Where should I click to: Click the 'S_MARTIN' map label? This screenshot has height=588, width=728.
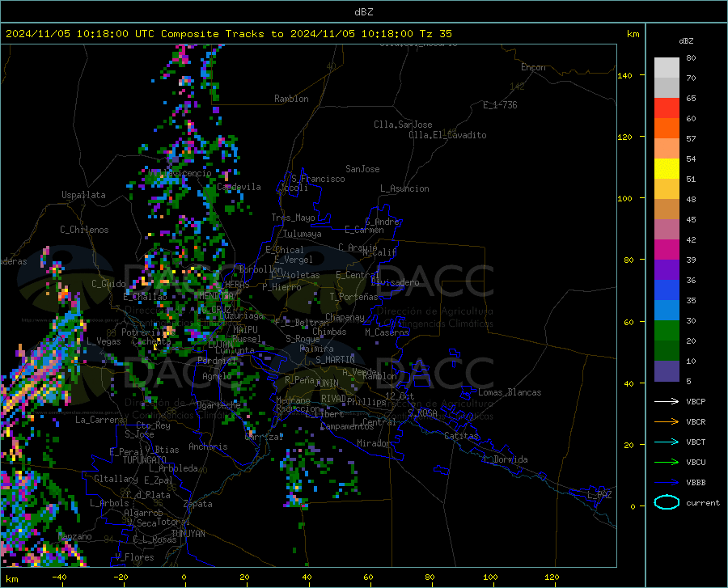click(x=335, y=359)
